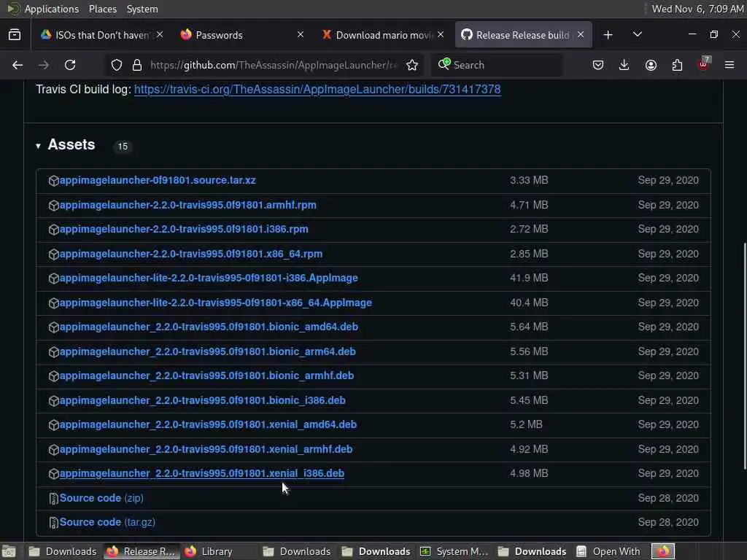Viewport: 747px width, 560px height.
Task: Click the 15 assets count badge
Action: click(123, 147)
